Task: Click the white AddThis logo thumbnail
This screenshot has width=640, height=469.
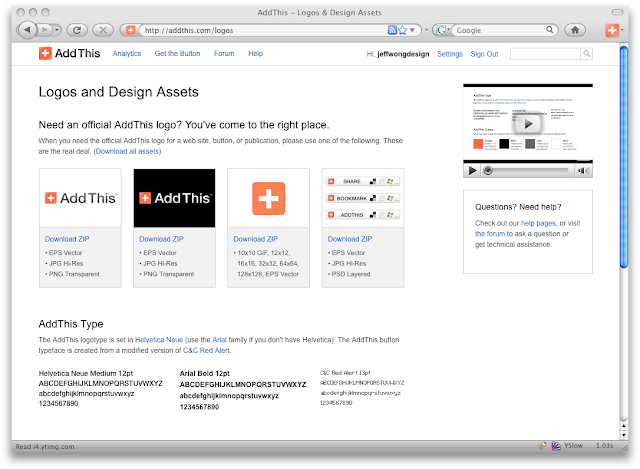Action: pos(80,198)
